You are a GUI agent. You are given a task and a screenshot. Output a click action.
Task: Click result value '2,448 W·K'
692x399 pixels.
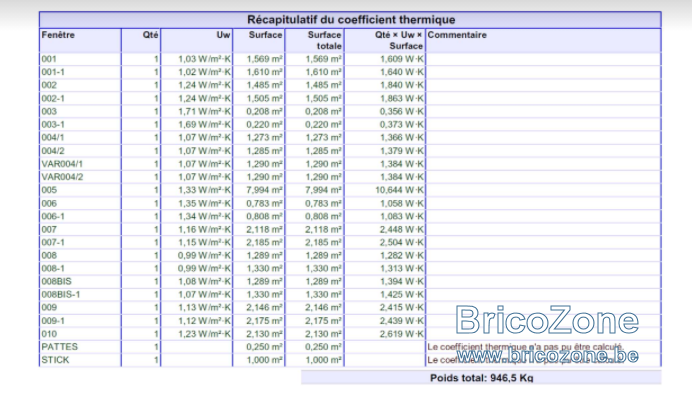tap(402, 230)
